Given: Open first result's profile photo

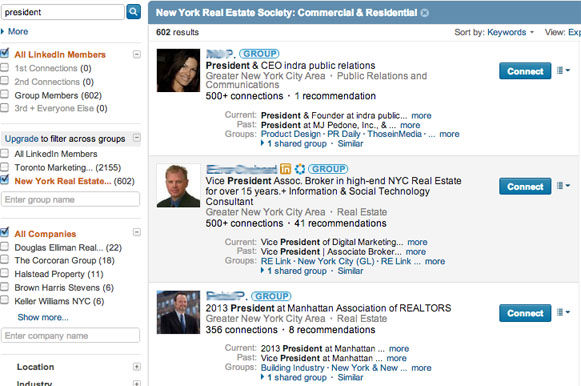Looking at the screenshot, I should pos(178,70).
